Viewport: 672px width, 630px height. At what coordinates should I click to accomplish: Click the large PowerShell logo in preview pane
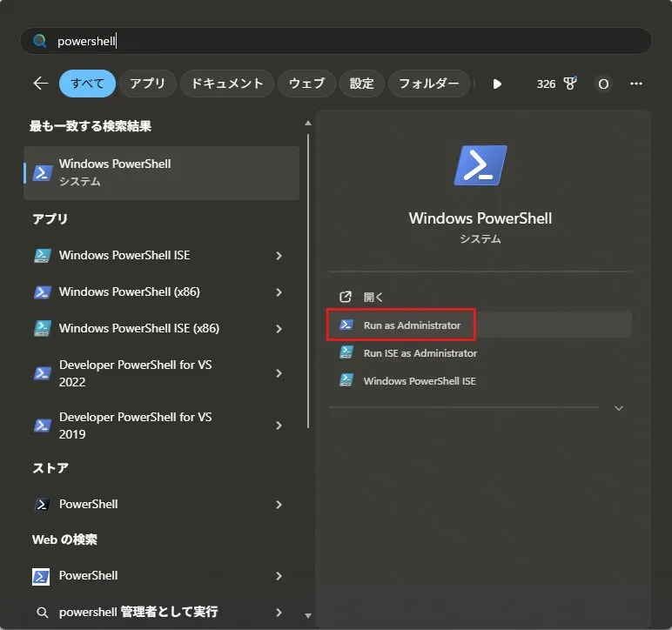point(480,165)
